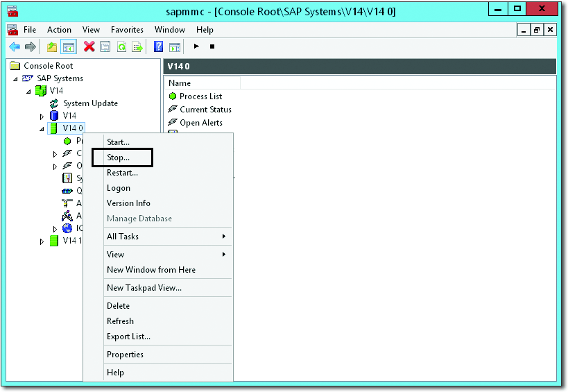Collapse the SAP Systems tree node

[15, 79]
